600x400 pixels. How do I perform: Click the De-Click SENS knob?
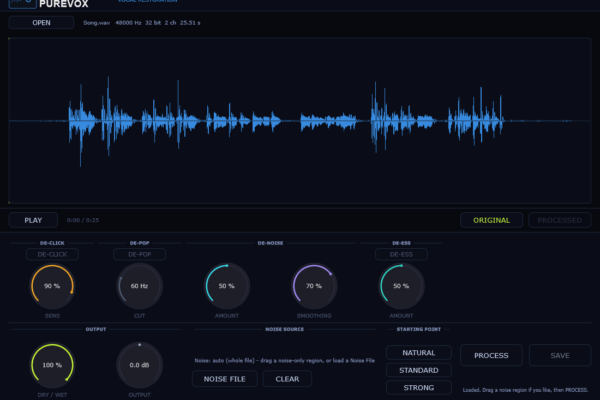[x=52, y=286]
